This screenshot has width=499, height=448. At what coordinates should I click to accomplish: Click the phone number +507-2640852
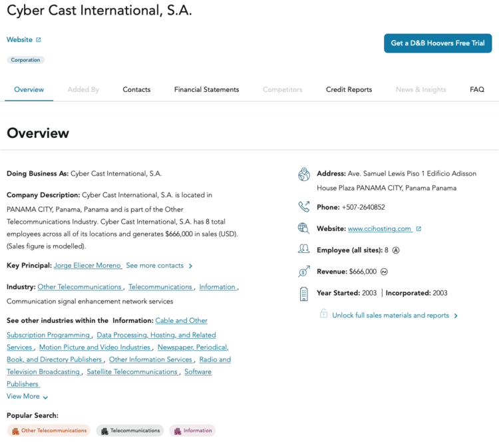[363, 207]
